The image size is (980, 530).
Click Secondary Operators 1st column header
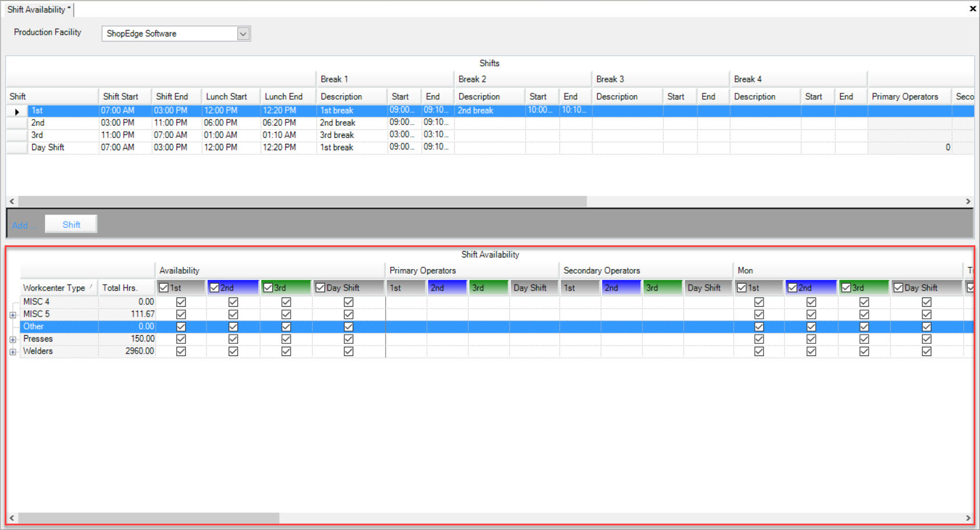(580, 288)
